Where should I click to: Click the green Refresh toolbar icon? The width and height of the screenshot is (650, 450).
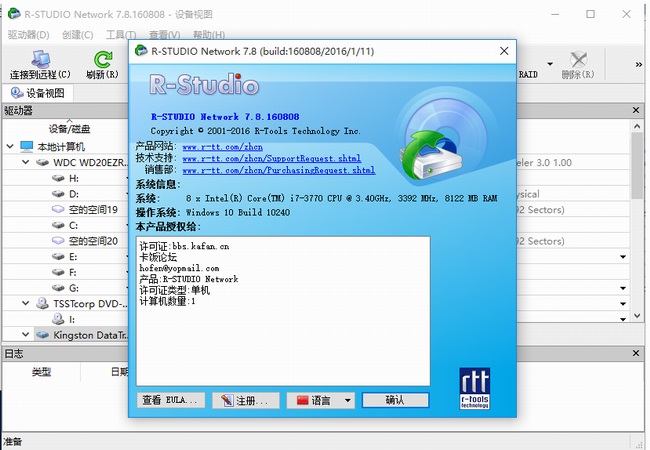coord(102,60)
